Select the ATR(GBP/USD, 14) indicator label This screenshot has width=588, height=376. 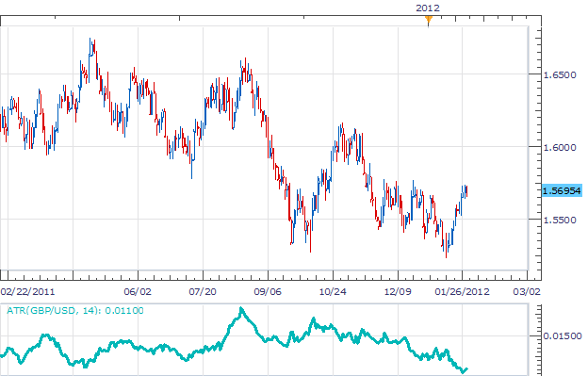(x=75, y=310)
